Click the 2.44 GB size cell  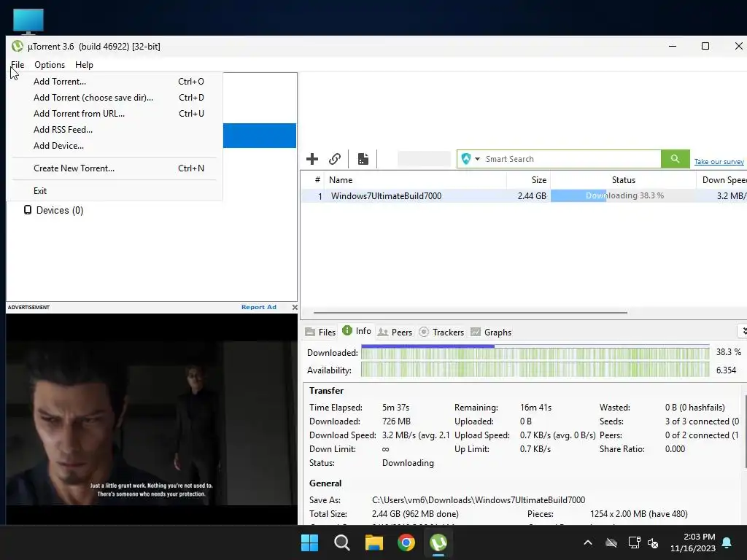pos(532,195)
